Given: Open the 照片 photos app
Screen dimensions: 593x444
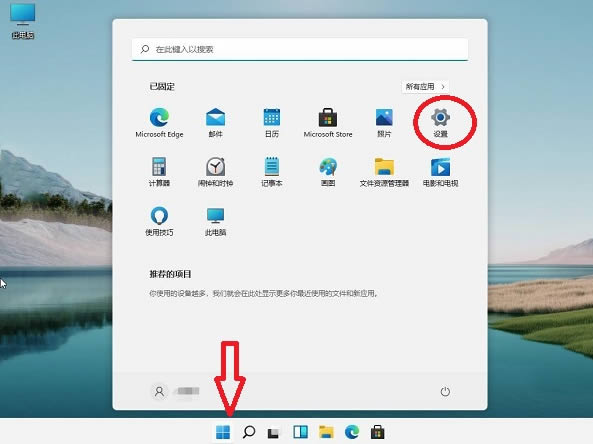Looking at the screenshot, I should (384, 123).
